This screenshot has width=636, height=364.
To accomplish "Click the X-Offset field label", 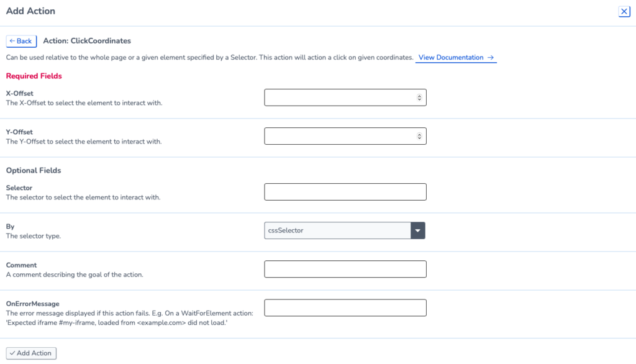I will point(19,93).
